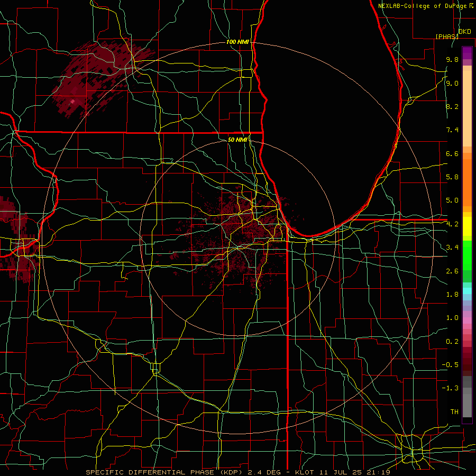Click the 7.4 value on the scale
The image size is (476, 476).
coord(452,130)
